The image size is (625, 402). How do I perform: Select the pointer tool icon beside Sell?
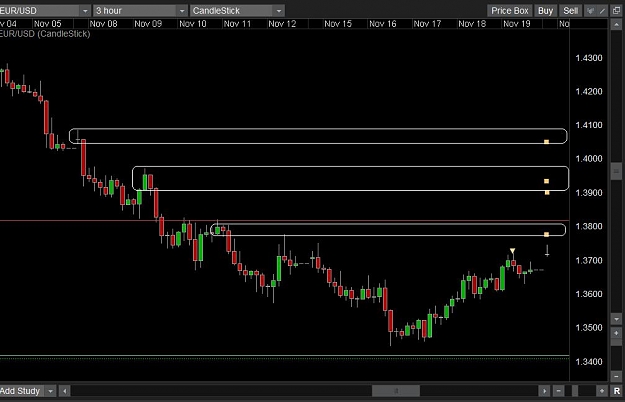590,11
